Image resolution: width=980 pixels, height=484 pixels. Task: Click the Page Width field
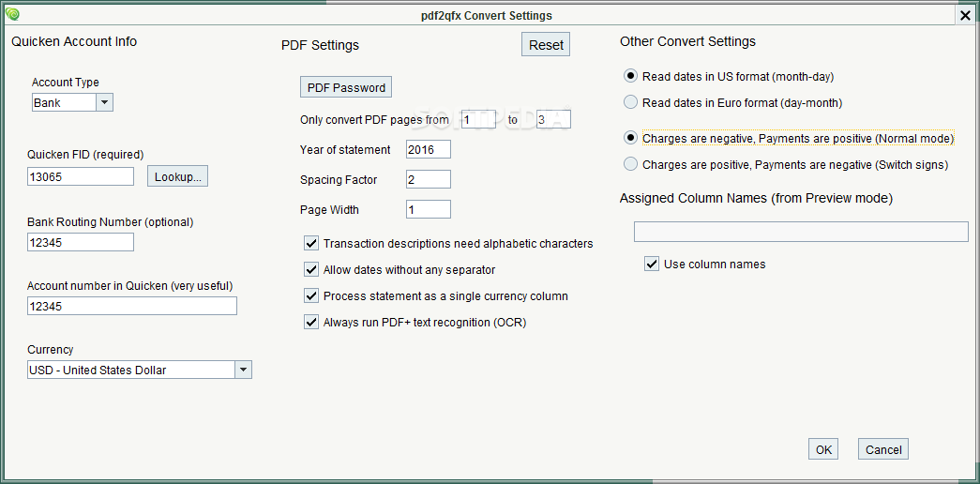point(429,209)
